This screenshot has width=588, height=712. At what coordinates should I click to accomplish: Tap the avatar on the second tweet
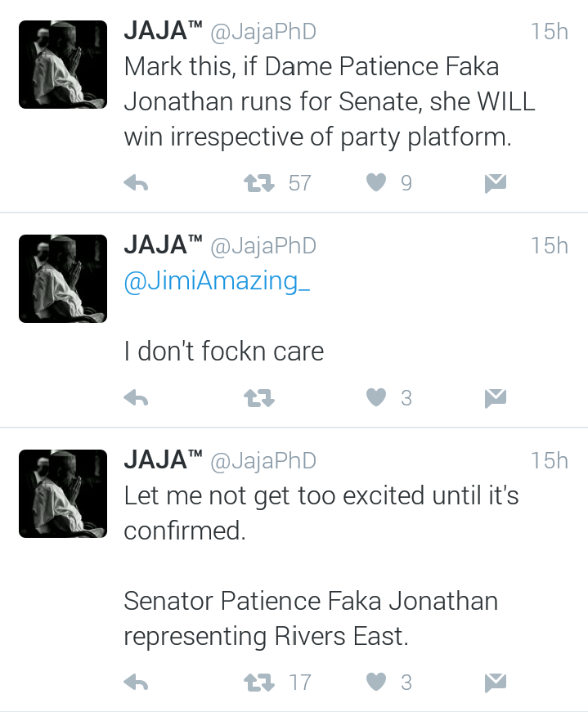click(x=63, y=279)
